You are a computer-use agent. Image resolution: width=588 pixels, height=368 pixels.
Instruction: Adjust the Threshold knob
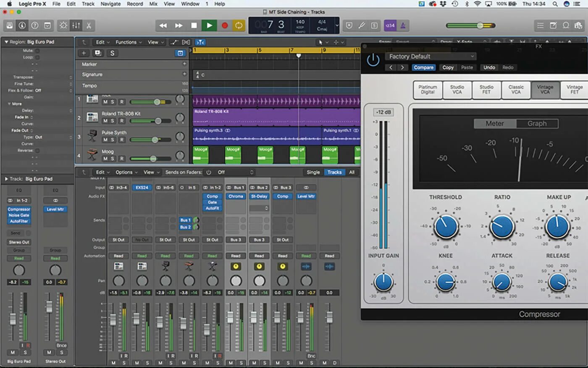click(446, 226)
